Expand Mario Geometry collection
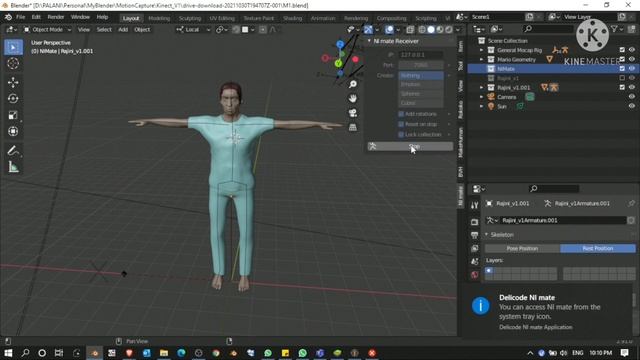 (x=481, y=60)
